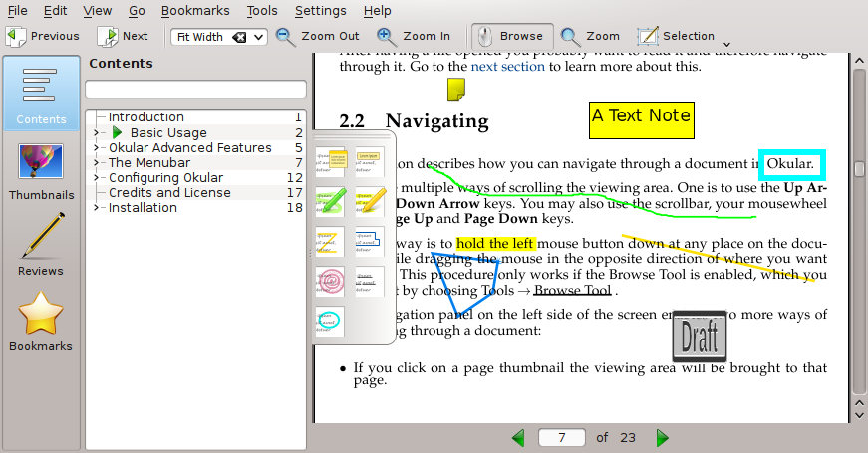Expand the Installation tree entry
The width and height of the screenshot is (868, 453).
(x=97, y=208)
